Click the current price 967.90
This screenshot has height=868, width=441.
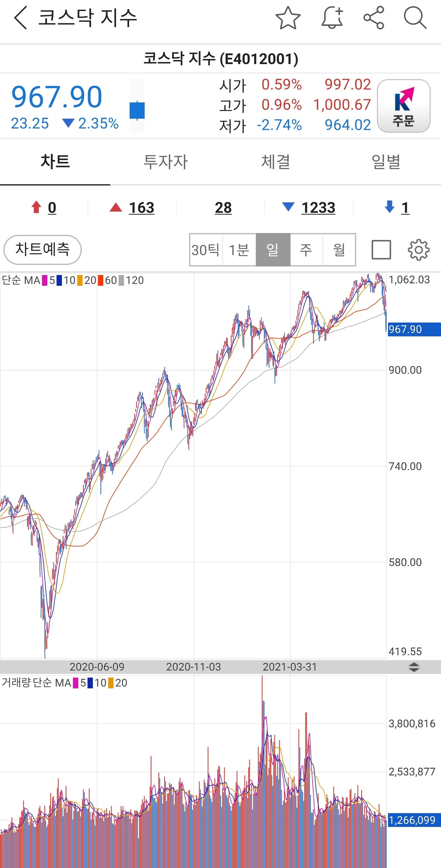coord(57,97)
